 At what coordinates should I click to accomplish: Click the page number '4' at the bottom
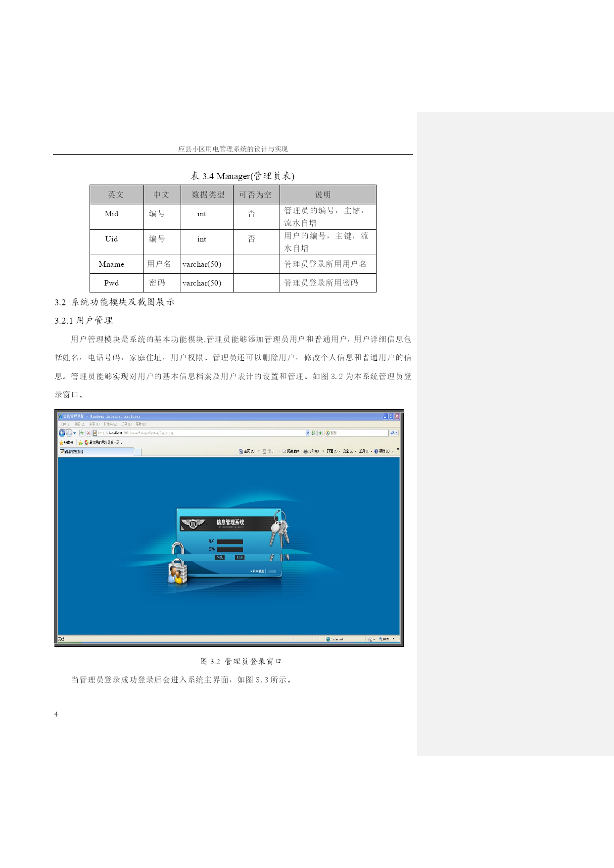(56, 714)
